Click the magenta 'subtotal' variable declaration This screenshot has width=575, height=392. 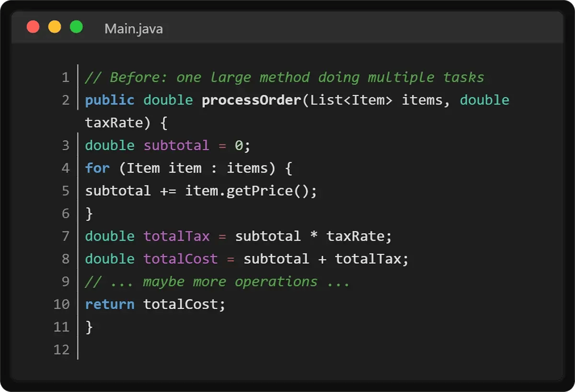coord(176,146)
